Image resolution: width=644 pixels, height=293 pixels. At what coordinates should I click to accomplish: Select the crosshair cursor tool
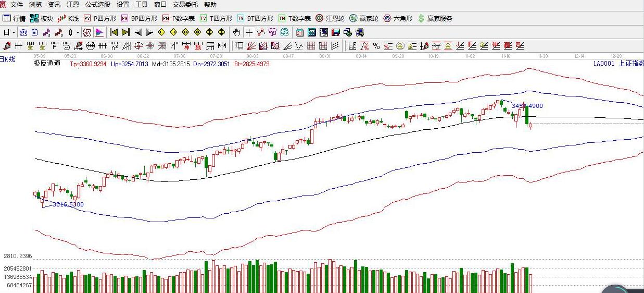tap(249, 32)
